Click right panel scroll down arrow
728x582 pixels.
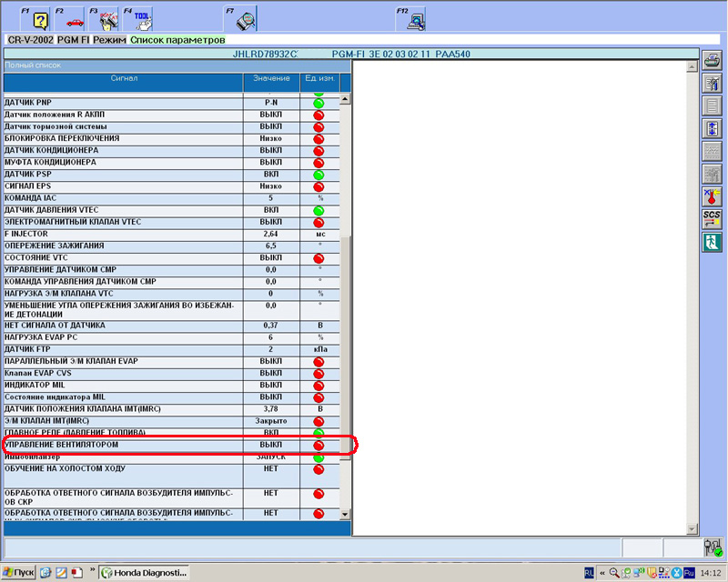point(692,528)
